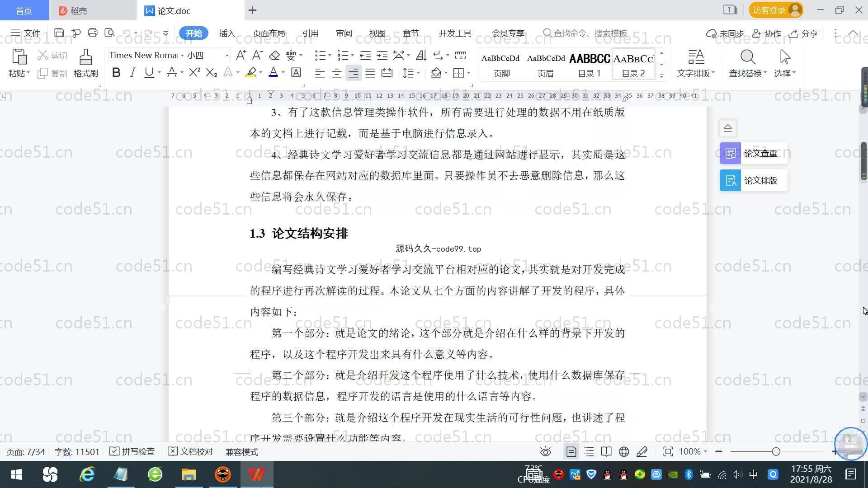Apply superscript formatting
This screenshot has height=488, width=868.
[195, 73]
